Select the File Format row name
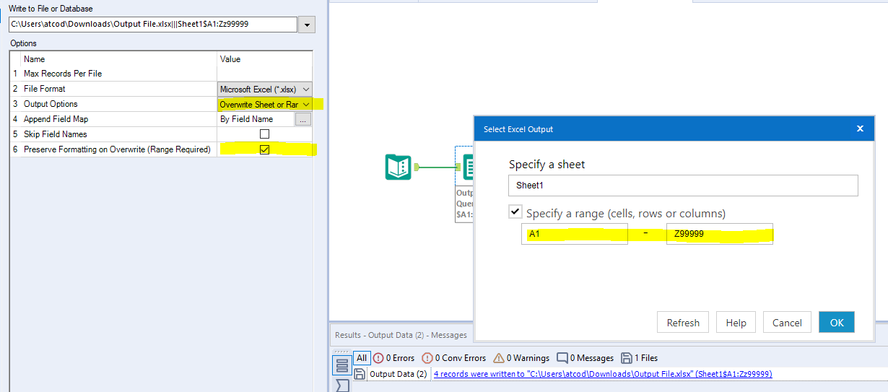Screen dimensions: 888x392 tap(45, 89)
